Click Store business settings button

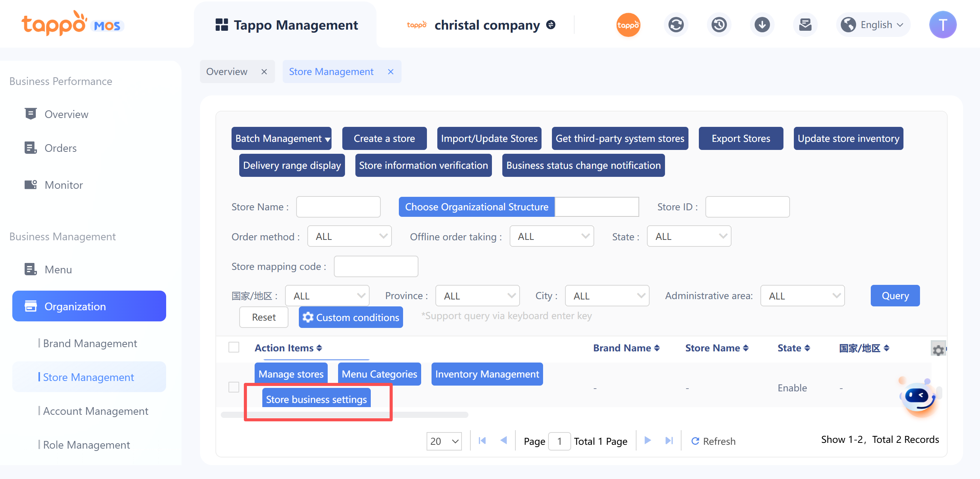point(316,399)
